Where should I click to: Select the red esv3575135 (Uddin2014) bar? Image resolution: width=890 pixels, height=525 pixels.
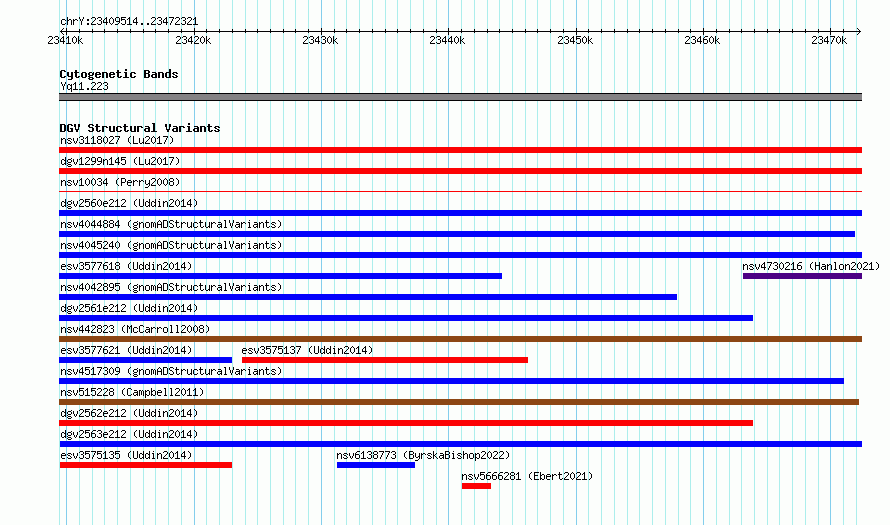(145, 465)
